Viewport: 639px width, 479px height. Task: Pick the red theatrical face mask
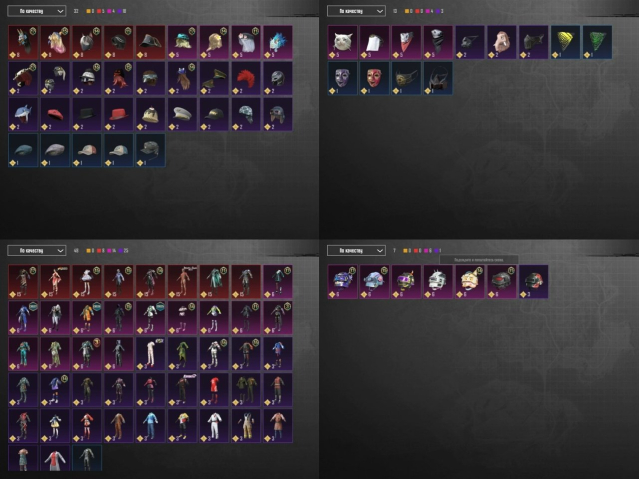[375, 78]
